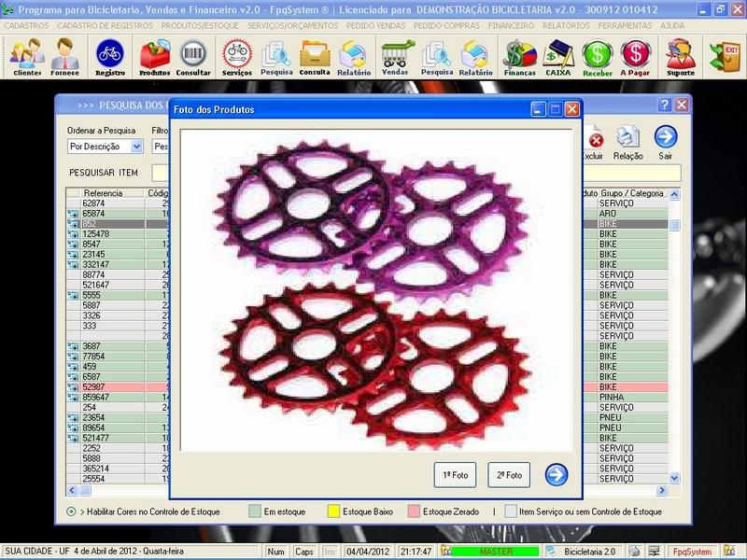Click the Registro bicycle icon
This screenshot has height=560, width=747.
(110, 57)
